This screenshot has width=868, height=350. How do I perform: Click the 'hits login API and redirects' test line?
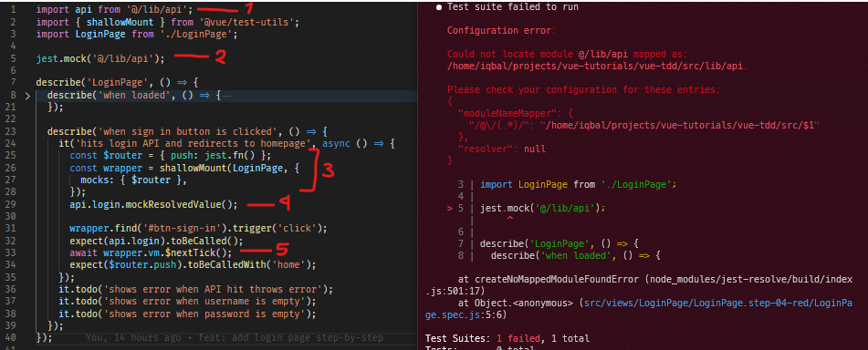pos(227,144)
